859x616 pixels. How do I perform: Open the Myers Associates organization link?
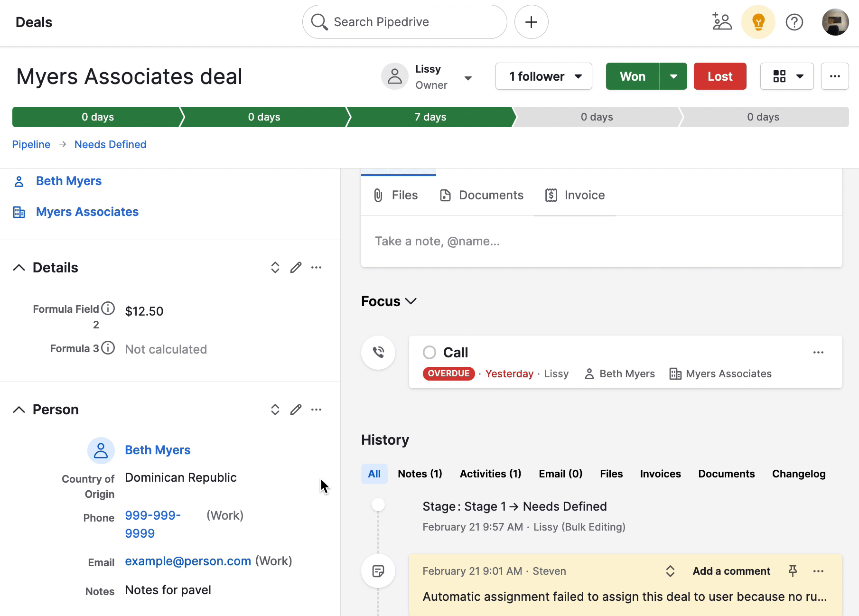[x=87, y=212]
